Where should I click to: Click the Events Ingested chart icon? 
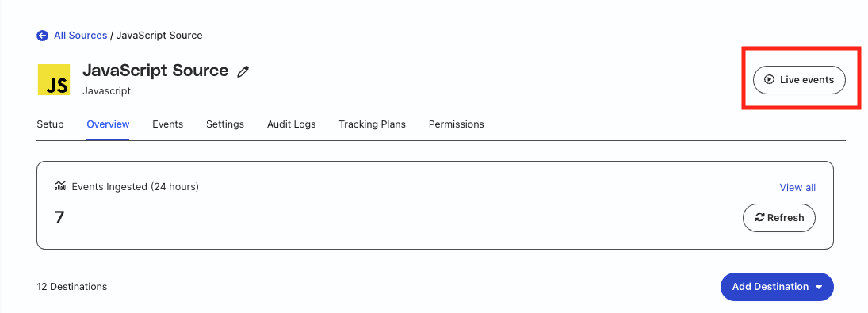point(60,186)
